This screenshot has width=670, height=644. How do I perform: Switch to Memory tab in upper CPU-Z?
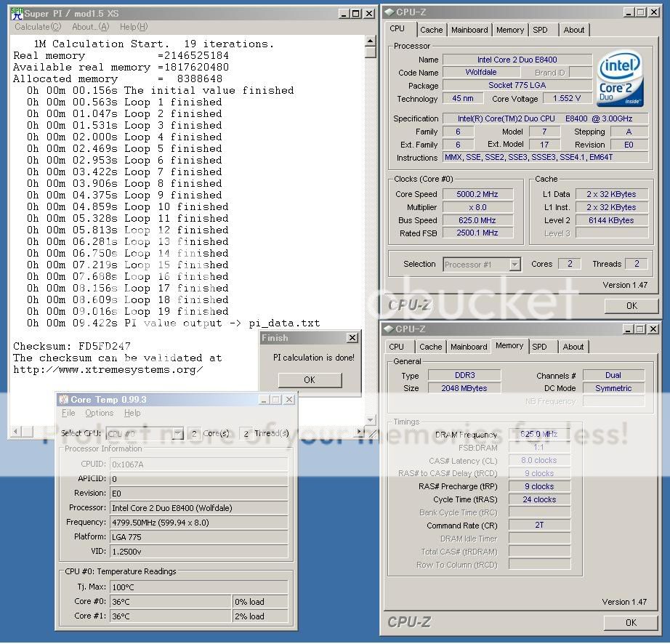[509, 30]
